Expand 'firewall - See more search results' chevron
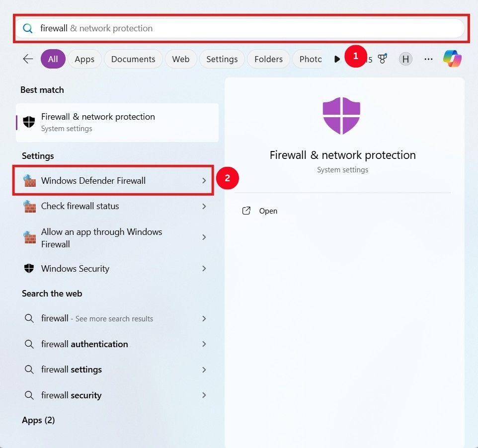 [204, 318]
